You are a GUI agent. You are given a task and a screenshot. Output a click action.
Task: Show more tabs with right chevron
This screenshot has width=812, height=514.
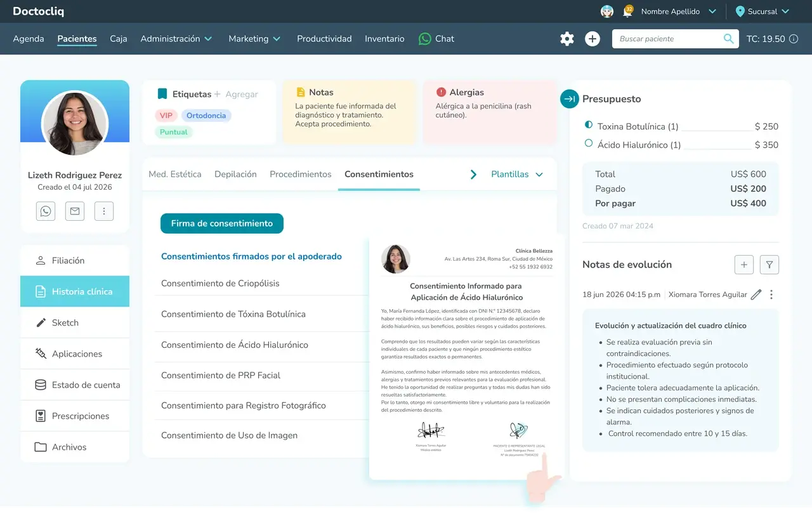473,174
